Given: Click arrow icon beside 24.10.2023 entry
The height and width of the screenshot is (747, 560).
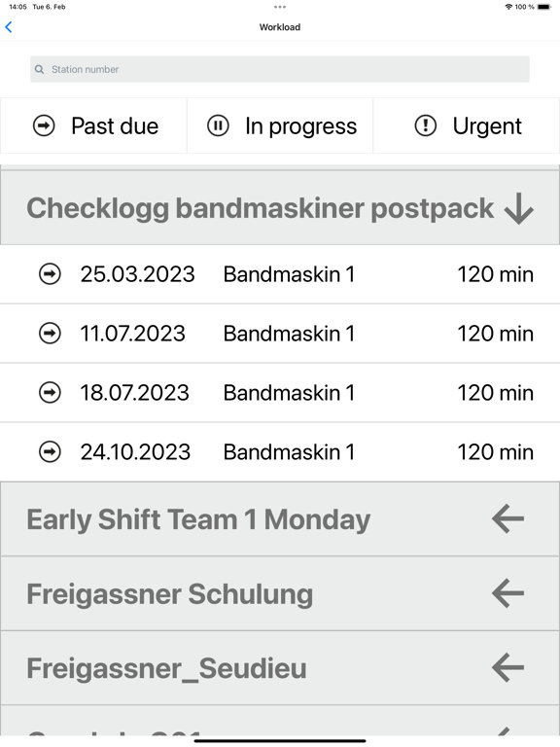Looking at the screenshot, I should (50, 451).
